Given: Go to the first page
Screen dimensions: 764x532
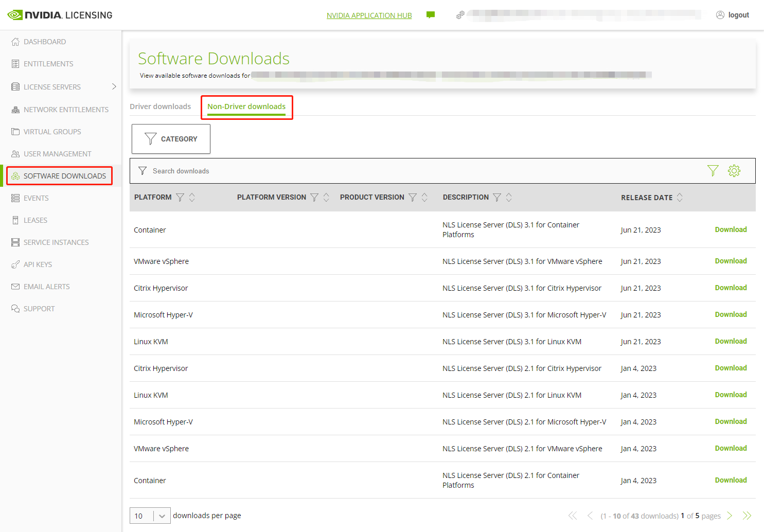Looking at the screenshot, I should click(x=573, y=516).
